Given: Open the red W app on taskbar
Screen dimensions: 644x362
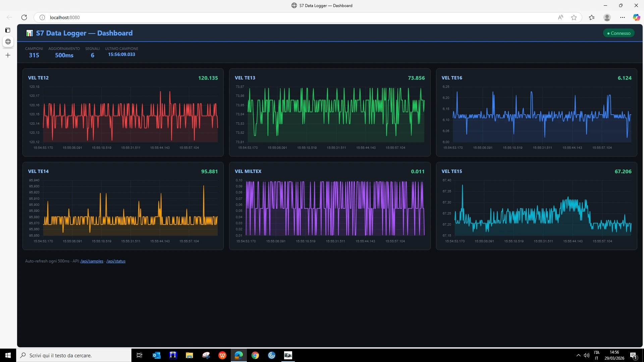Looking at the screenshot, I should point(222,355).
